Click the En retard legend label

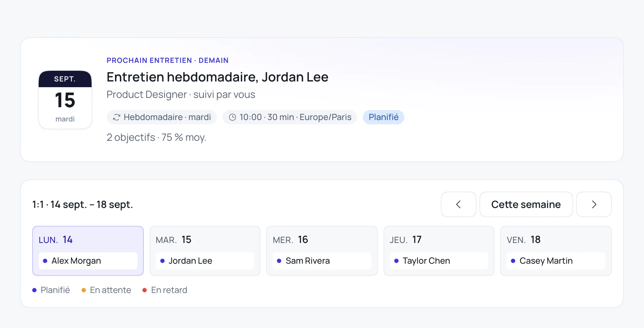point(169,290)
